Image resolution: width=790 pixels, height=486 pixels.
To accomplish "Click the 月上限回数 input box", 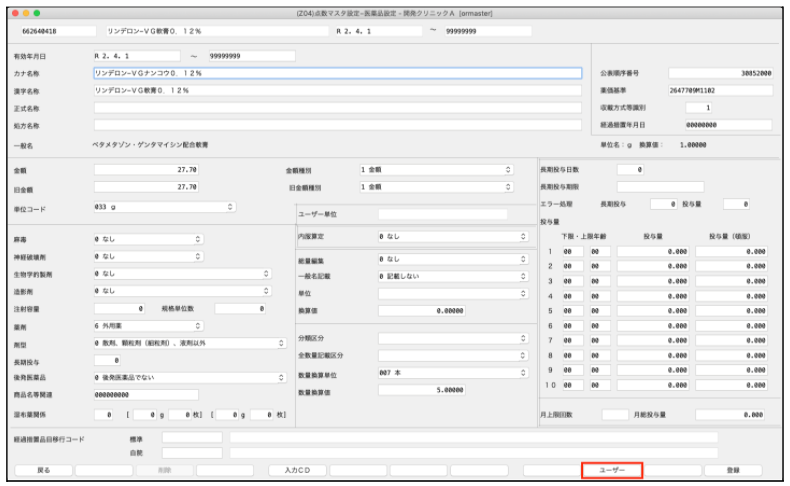I will coord(615,413).
